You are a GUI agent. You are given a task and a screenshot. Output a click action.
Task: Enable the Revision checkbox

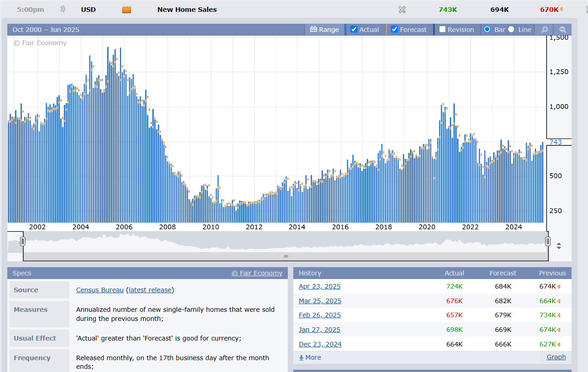click(442, 30)
